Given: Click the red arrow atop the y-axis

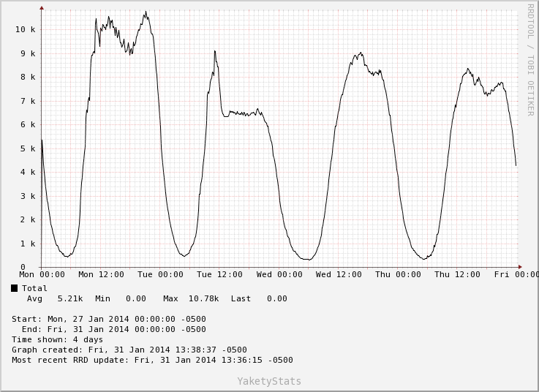Looking at the screenshot, I should [42, 8].
